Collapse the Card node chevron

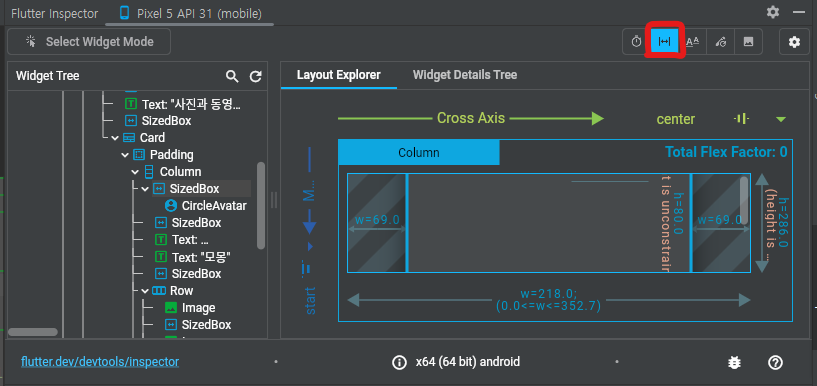pos(115,138)
